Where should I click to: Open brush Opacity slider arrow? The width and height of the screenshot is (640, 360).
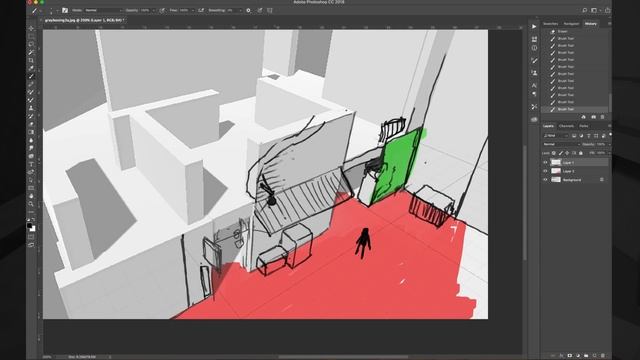pyautogui.click(x=153, y=10)
